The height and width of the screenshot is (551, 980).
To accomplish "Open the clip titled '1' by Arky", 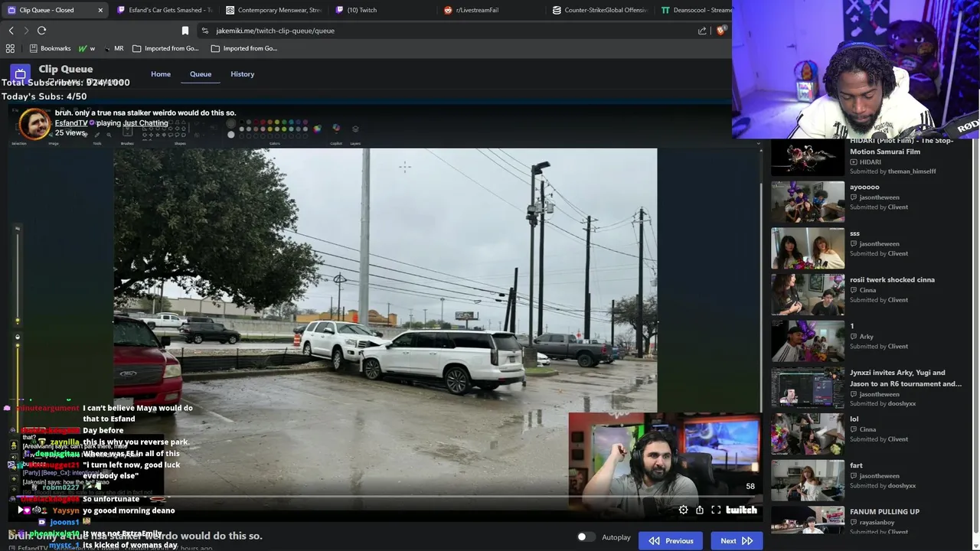I will point(807,341).
